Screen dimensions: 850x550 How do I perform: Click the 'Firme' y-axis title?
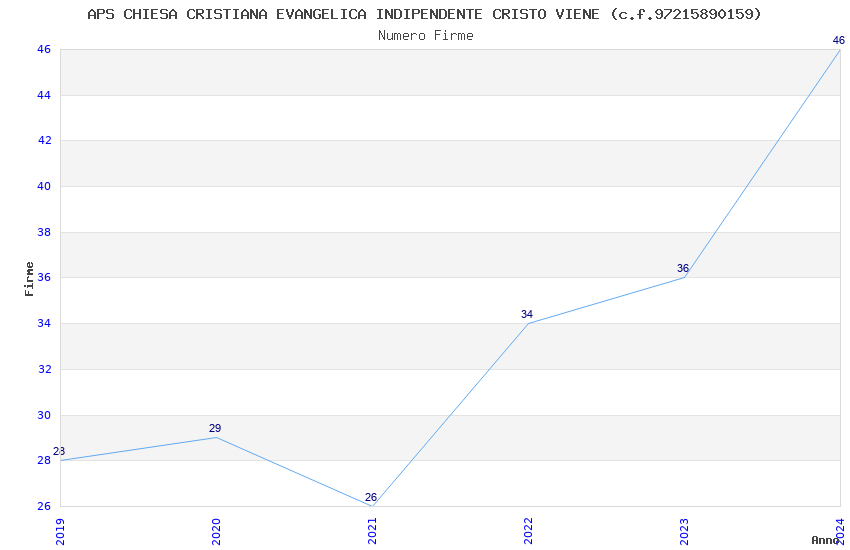tap(30, 278)
